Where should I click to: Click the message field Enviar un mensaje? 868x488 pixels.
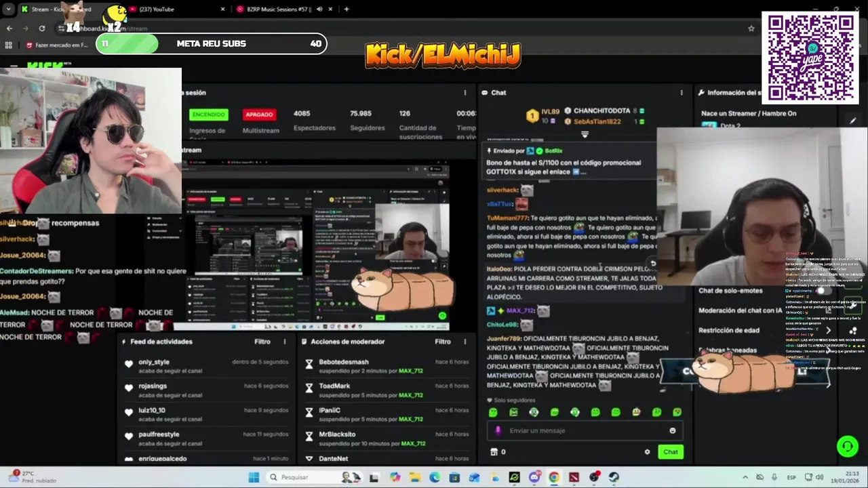tap(585, 430)
